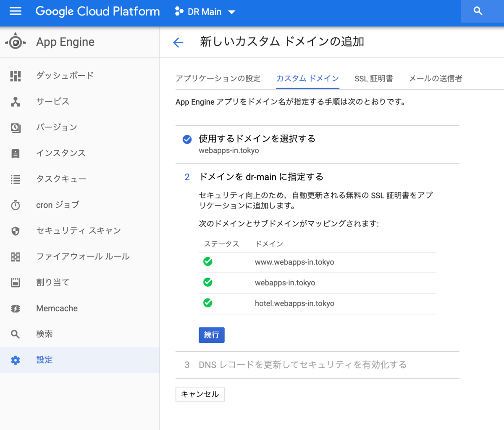Switch to アプリケーションの設定 tab
The height and width of the screenshot is (430, 504).
click(218, 79)
